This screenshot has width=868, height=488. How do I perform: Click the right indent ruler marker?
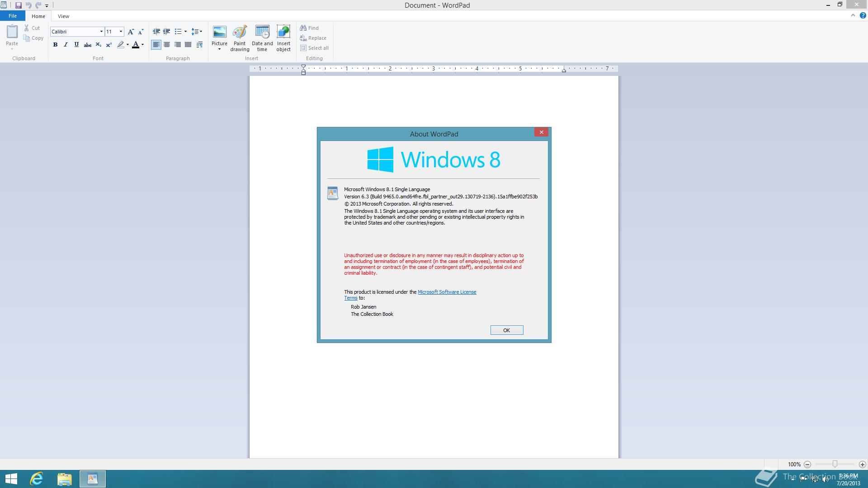pos(564,70)
